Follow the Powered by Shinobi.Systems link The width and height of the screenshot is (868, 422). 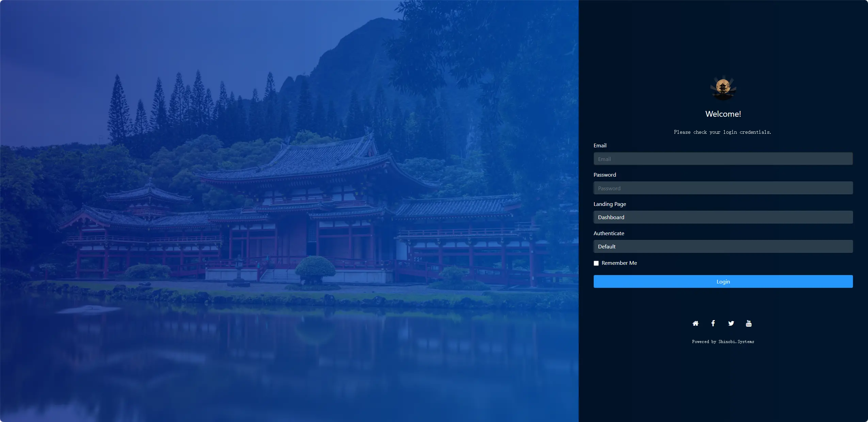[723, 342]
